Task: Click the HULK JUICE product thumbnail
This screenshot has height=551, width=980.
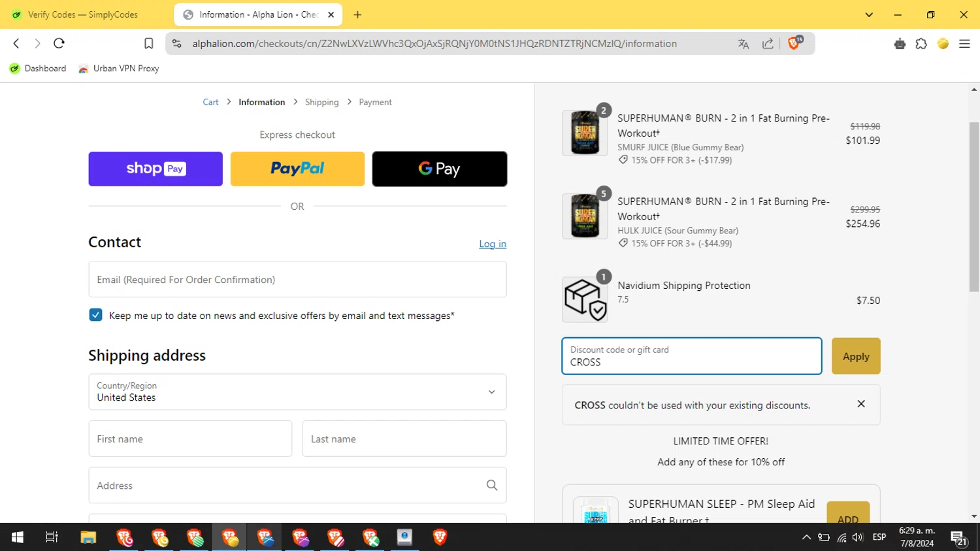Action: click(585, 216)
